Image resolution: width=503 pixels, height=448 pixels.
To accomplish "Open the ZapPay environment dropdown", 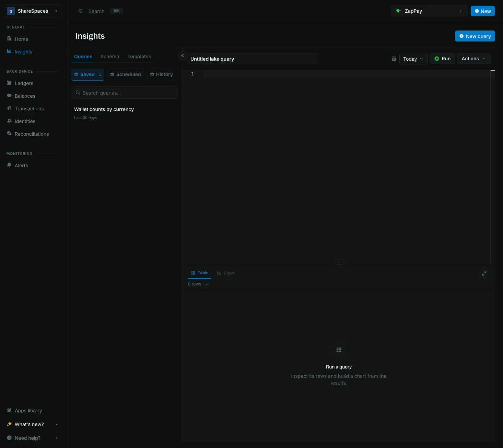I will click(x=429, y=11).
